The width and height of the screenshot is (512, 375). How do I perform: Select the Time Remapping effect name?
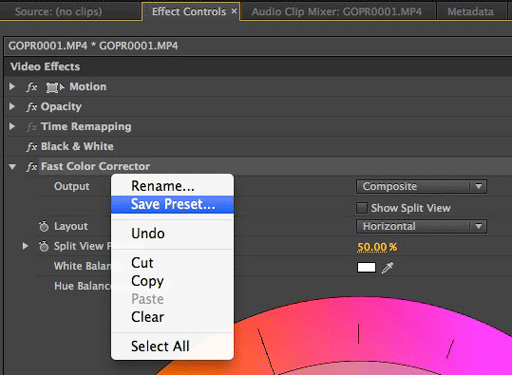point(86,127)
